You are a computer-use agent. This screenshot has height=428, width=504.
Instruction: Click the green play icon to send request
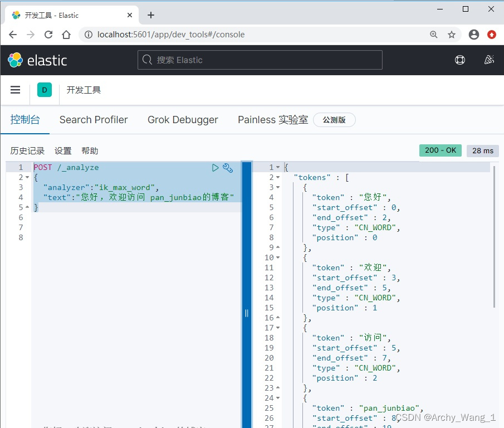[x=216, y=167]
